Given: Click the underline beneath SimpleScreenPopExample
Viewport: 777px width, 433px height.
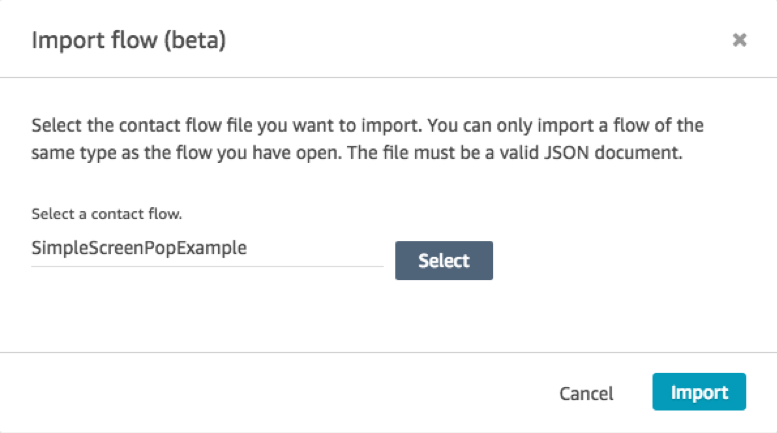Looking at the screenshot, I should [x=207, y=267].
